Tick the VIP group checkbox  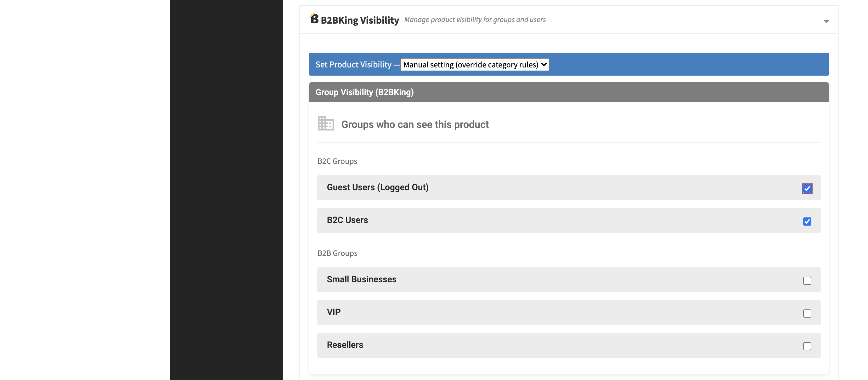(807, 314)
